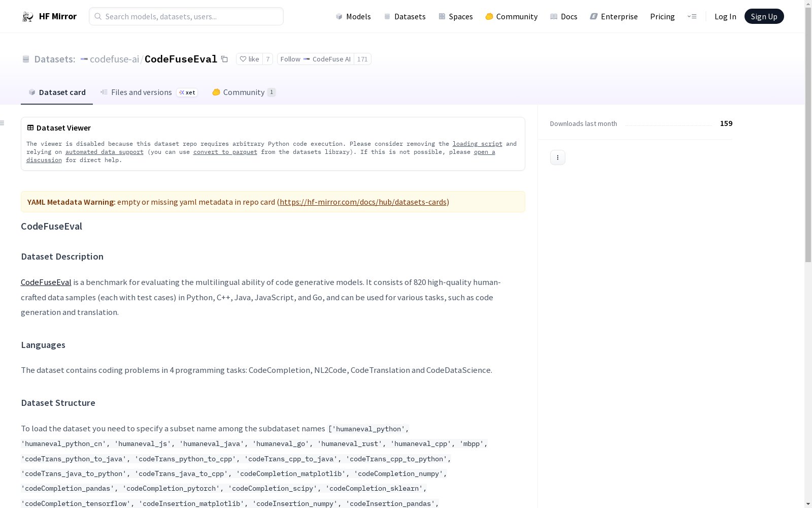812x508 pixels.
Task: Click the CodeFuse AI organization avatar icon
Action: pos(307,59)
